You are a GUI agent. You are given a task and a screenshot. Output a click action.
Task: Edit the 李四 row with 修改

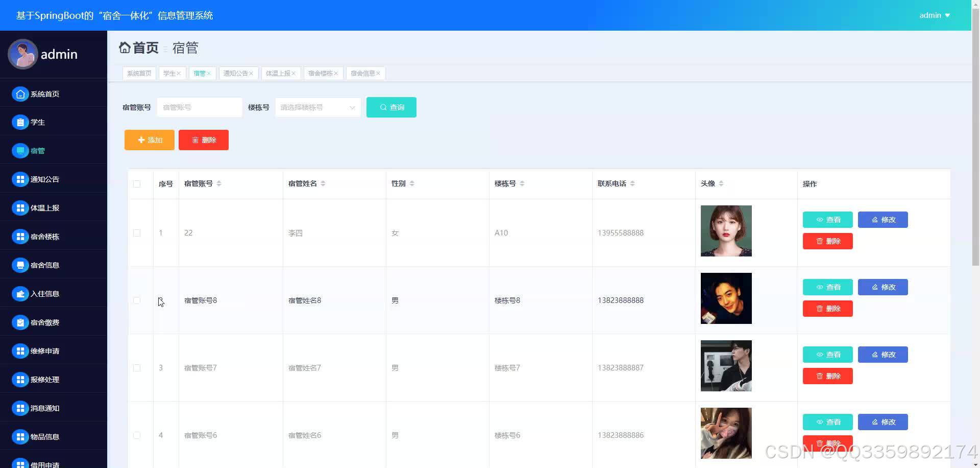point(883,220)
